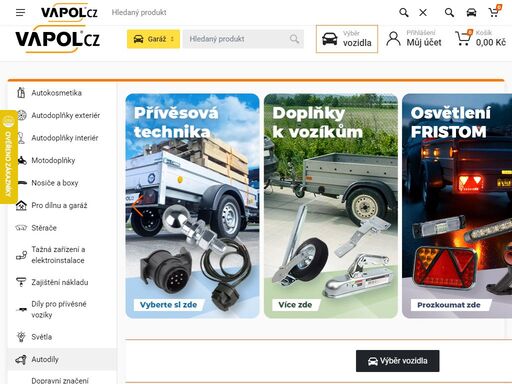Click the dark 'Výběr vozidla' button
This screenshot has height=384, width=512.
pos(398,361)
